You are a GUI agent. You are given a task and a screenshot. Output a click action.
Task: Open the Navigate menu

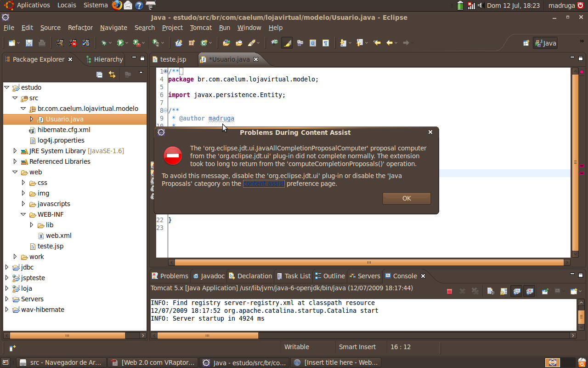pos(113,28)
